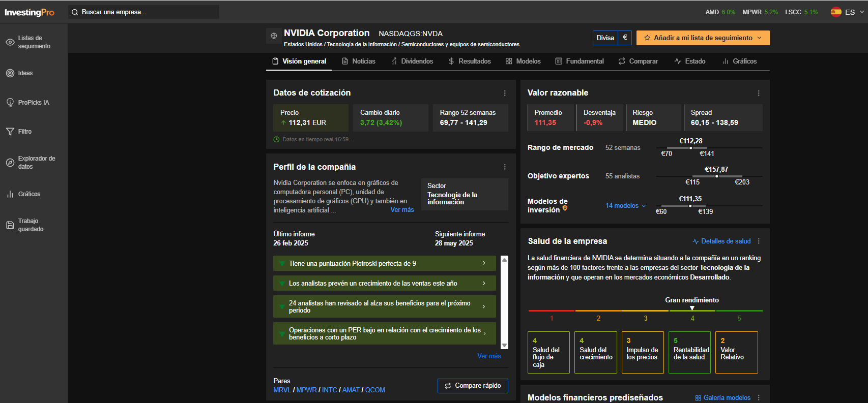Click Compare rápido button
Viewport: 868px width, 403px height.
pos(473,386)
